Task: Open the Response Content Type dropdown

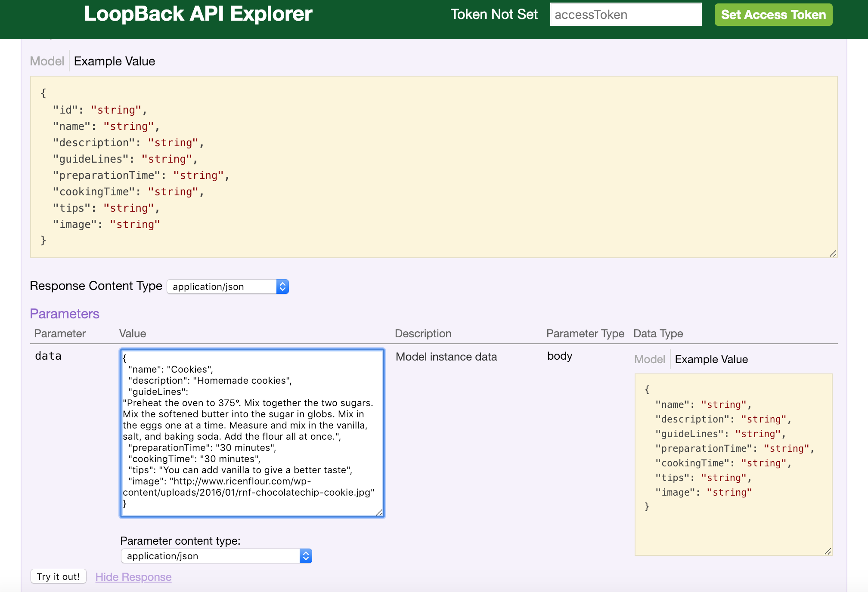Action: 222,287
